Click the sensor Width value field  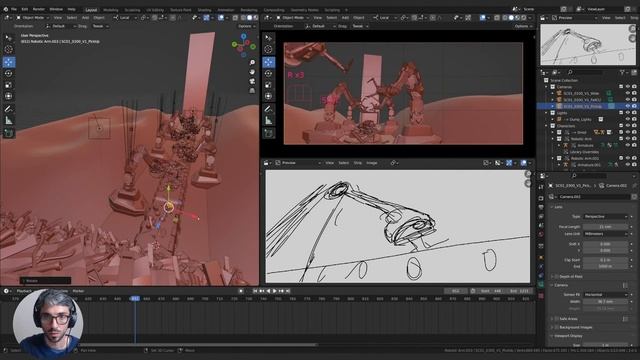tap(605, 301)
